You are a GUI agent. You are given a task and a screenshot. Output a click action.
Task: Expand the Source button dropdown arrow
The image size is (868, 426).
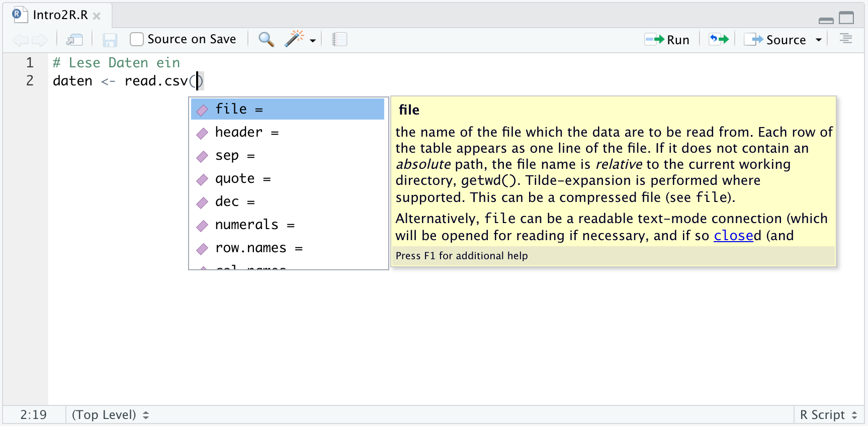[819, 40]
